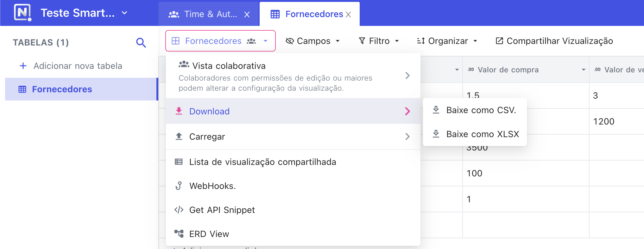
Task: Click the search tables magnifier icon
Action: pyautogui.click(x=141, y=43)
